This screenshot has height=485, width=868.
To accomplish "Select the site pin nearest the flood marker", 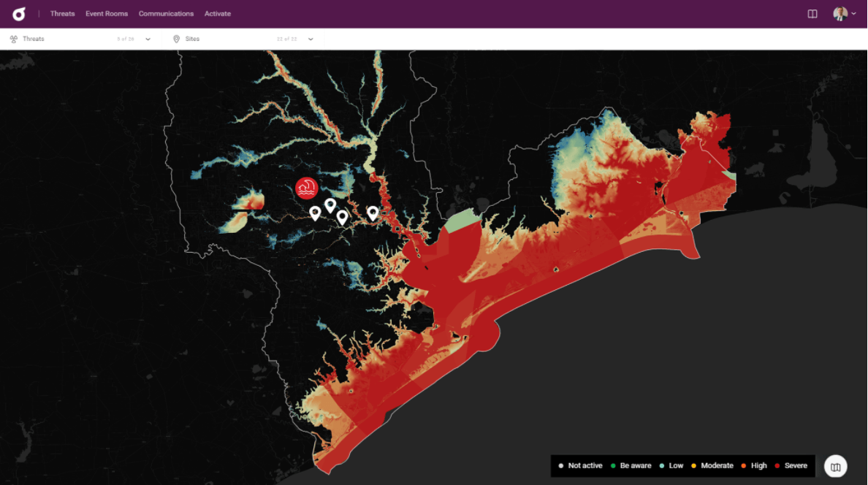I will pos(330,205).
